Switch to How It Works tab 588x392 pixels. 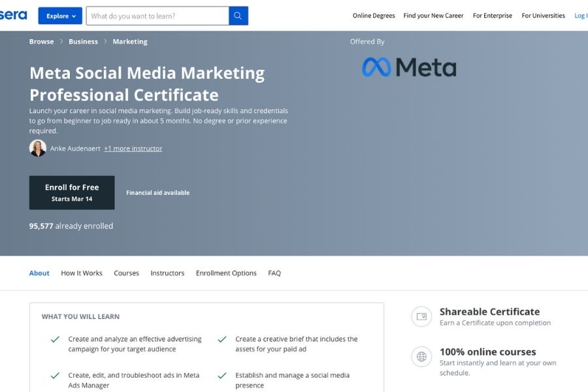(82, 273)
